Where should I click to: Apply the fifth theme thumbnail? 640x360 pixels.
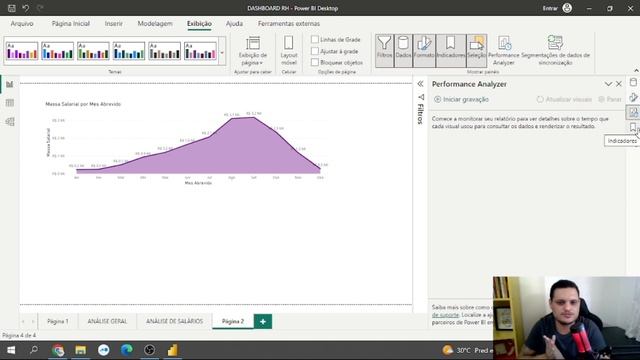[x=164, y=51]
